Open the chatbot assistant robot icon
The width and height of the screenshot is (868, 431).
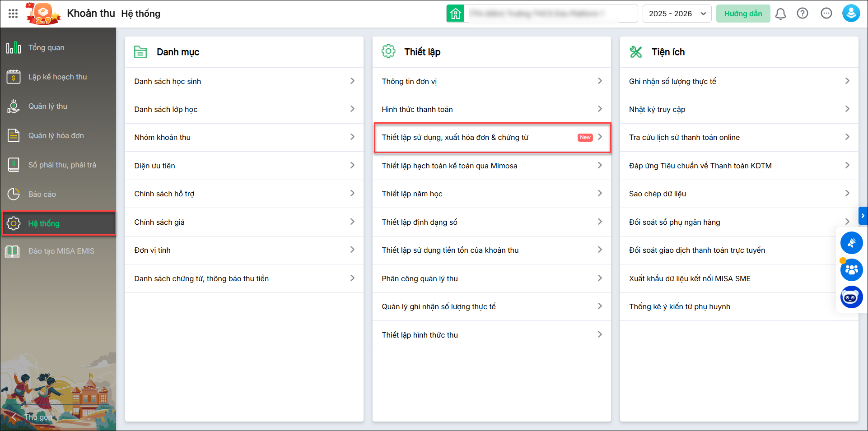click(851, 297)
